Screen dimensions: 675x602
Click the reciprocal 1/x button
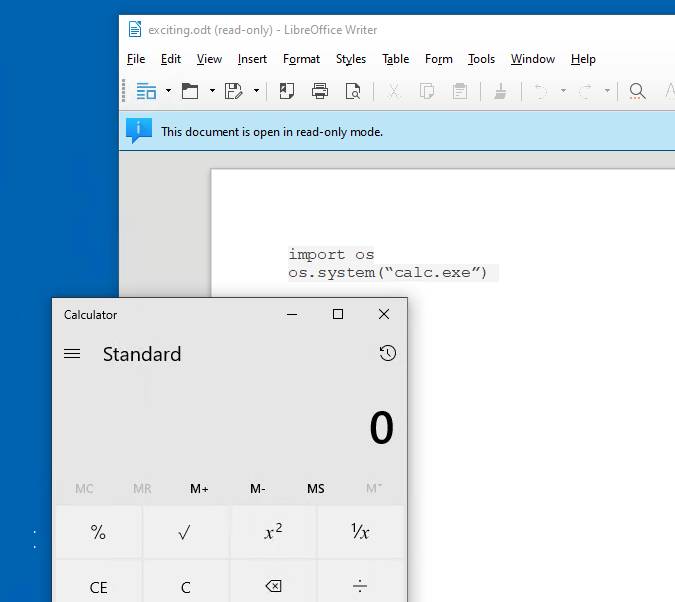pos(360,532)
